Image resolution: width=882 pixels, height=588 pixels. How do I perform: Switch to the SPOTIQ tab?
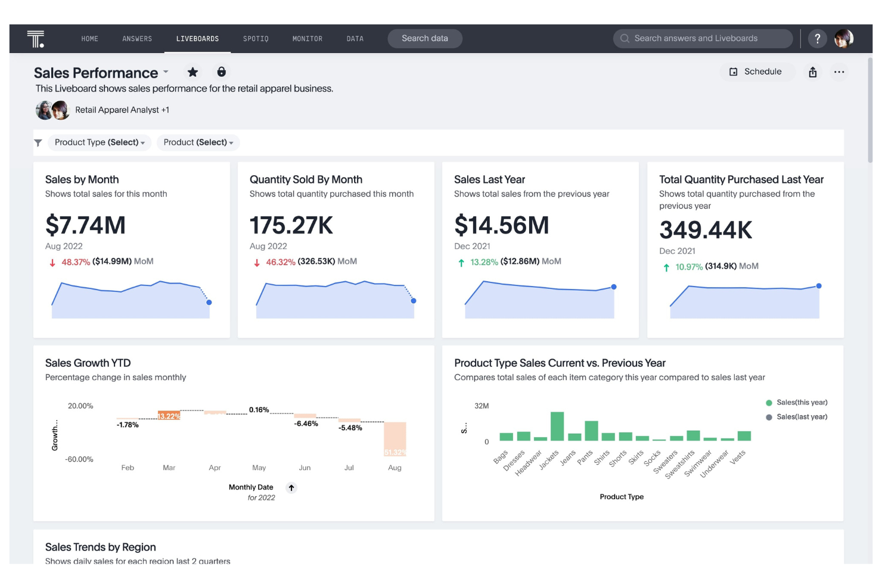coord(256,38)
